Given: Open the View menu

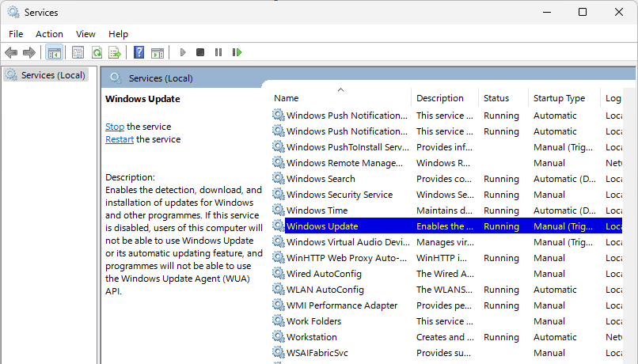Looking at the screenshot, I should point(85,34).
